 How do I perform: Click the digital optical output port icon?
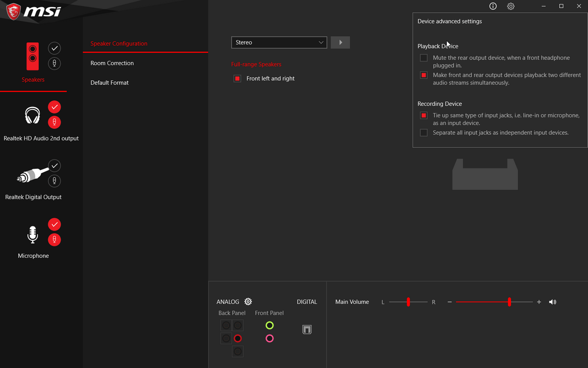tap(307, 330)
